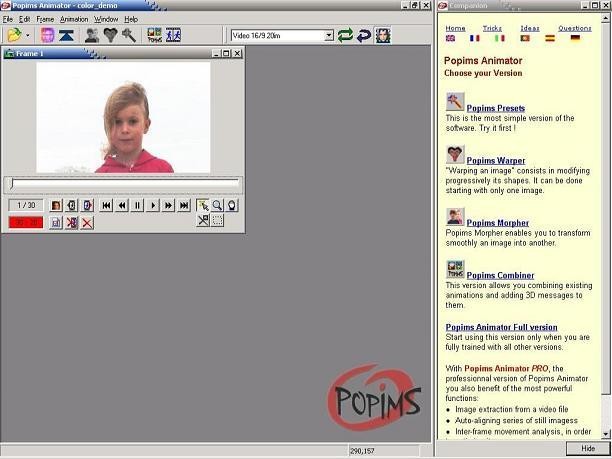The image size is (612, 459).
Task: Open the yellow folder icon in the toolbar
Action: (x=14, y=35)
